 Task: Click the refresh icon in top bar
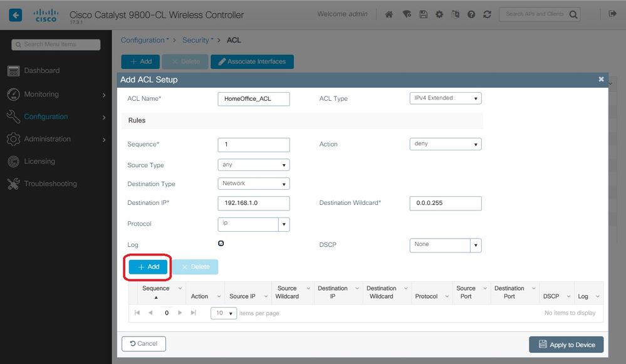487,14
